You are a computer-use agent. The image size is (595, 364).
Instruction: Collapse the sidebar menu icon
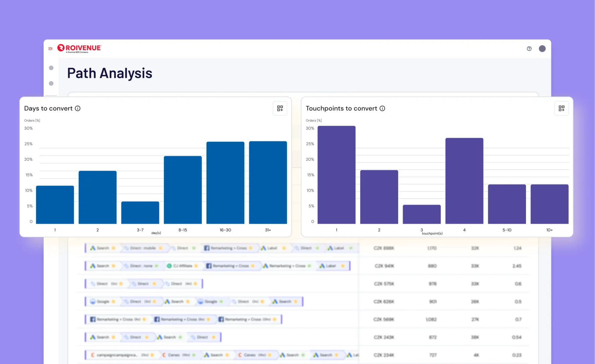pyautogui.click(x=50, y=49)
